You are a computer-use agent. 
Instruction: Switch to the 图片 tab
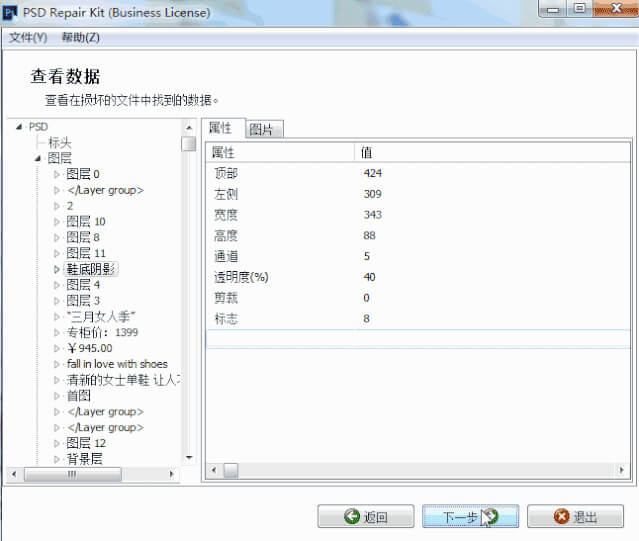click(x=264, y=129)
